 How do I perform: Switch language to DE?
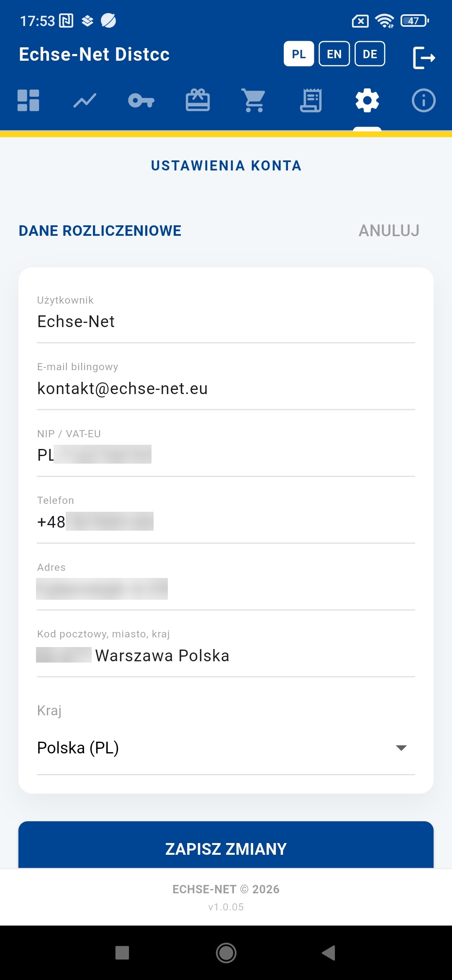370,54
